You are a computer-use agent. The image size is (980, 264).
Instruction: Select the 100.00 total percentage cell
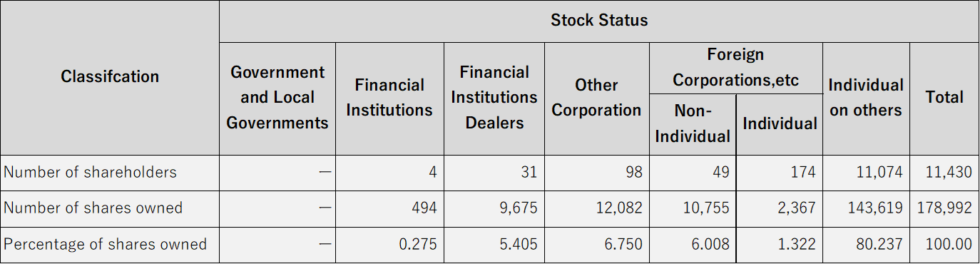coord(944,245)
